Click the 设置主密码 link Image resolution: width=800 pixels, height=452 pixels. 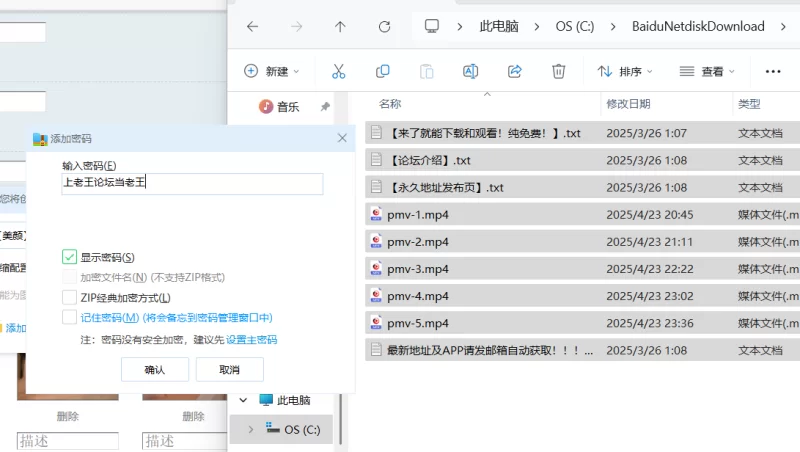(251, 340)
